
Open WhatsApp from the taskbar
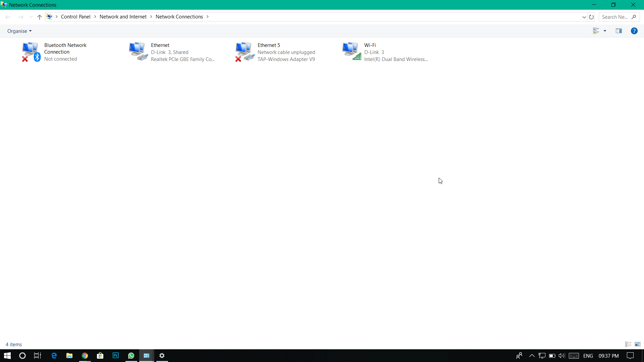131,356
